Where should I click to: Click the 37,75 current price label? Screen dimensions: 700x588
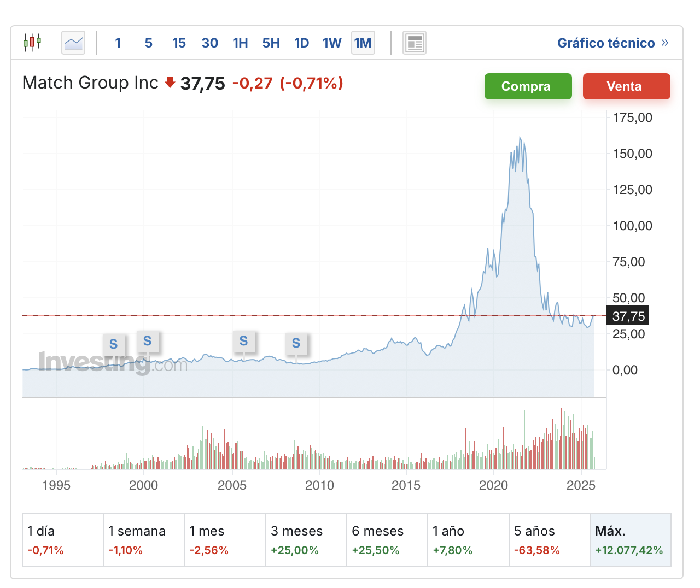pyautogui.click(x=628, y=316)
